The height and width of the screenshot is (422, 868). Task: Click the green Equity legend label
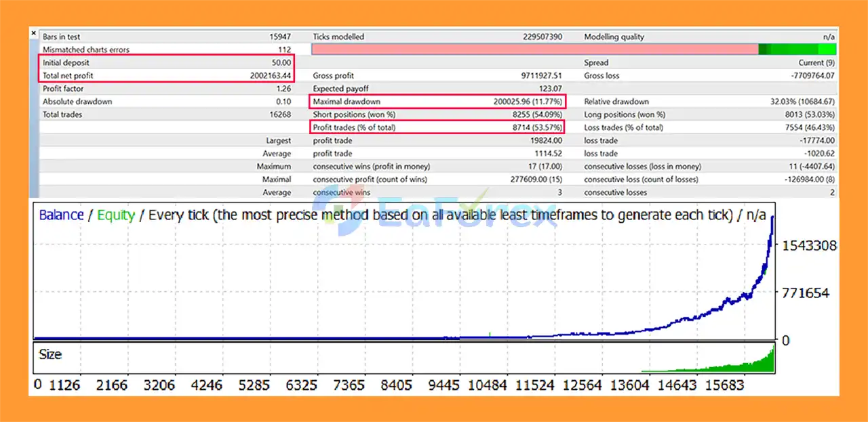coord(115,215)
